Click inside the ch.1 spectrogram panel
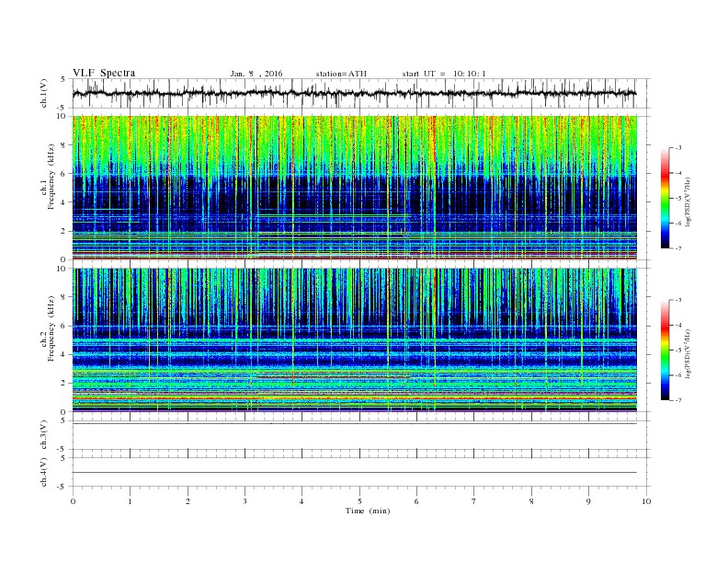 [355, 188]
